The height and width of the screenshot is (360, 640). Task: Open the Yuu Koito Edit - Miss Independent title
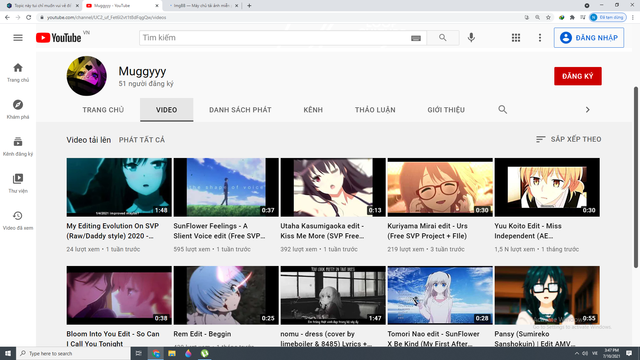528,231
